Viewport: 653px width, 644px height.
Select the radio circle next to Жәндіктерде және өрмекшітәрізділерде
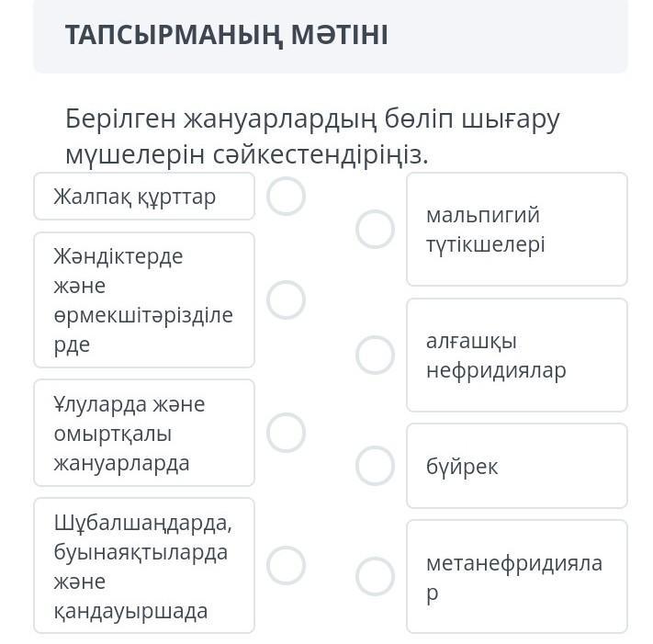pos(286,299)
